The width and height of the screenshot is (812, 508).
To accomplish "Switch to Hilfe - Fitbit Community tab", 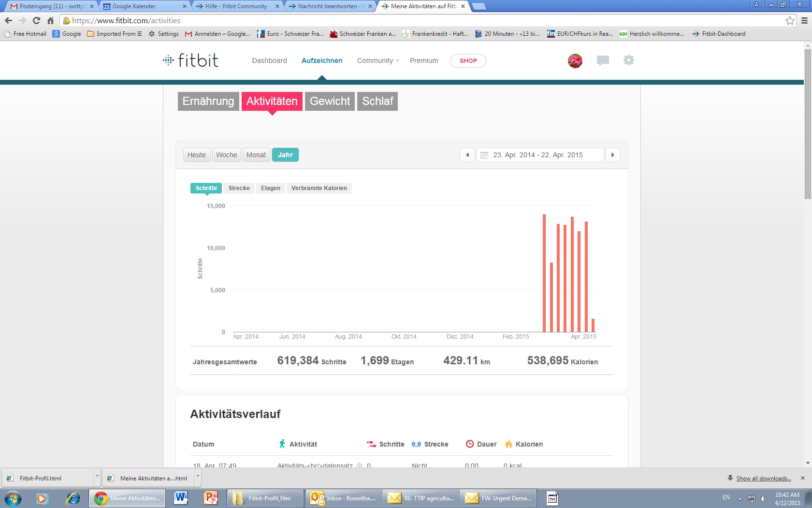I will (x=237, y=6).
